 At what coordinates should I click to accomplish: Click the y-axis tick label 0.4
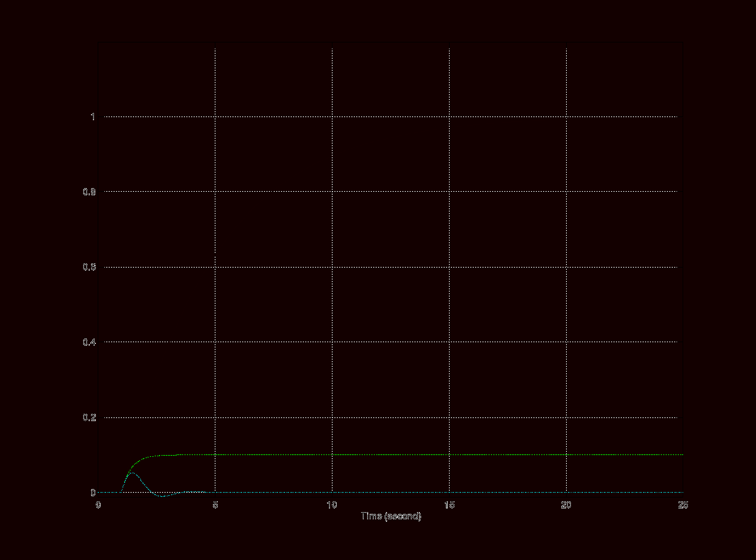pos(90,342)
